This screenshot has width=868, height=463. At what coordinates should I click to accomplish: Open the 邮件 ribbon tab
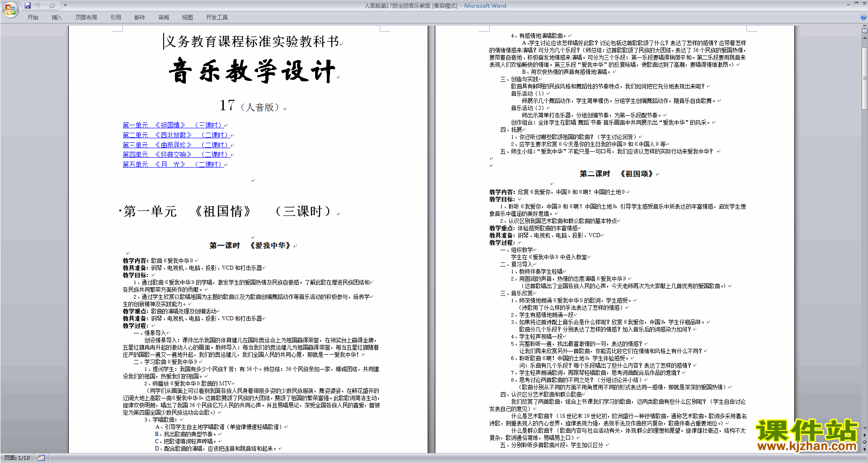[x=140, y=18]
